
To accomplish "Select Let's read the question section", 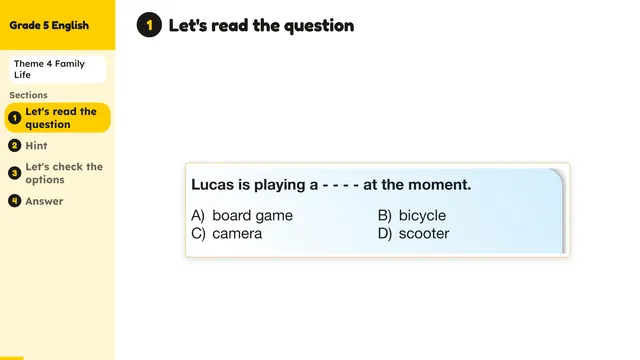I will point(58,118).
